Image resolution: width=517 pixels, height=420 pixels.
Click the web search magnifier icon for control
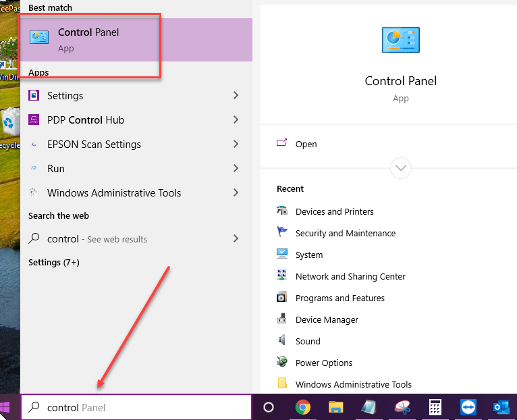34,238
